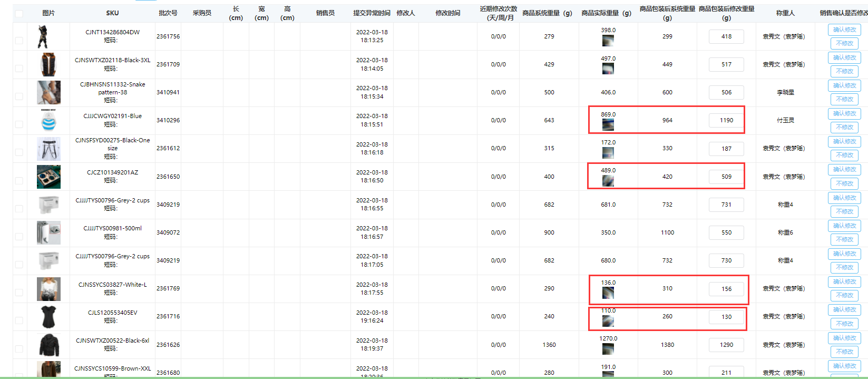The height and width of the screenshot is (379, 868).
Task: View scale photo under 489.0
Action: [608, 181]
